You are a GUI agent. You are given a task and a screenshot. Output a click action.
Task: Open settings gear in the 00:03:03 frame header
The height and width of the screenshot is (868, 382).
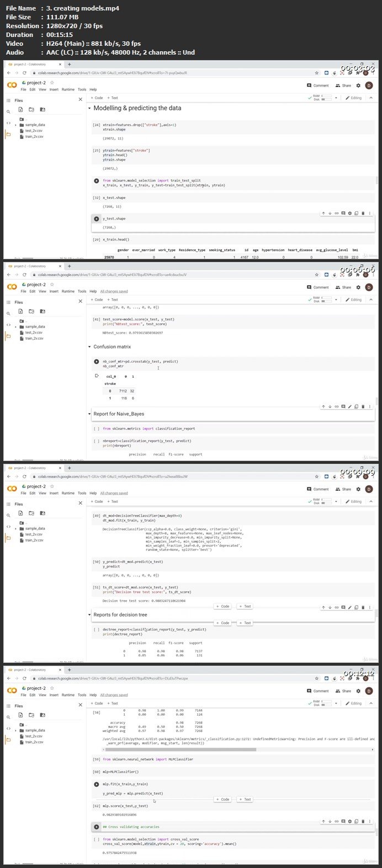[358, 85]
